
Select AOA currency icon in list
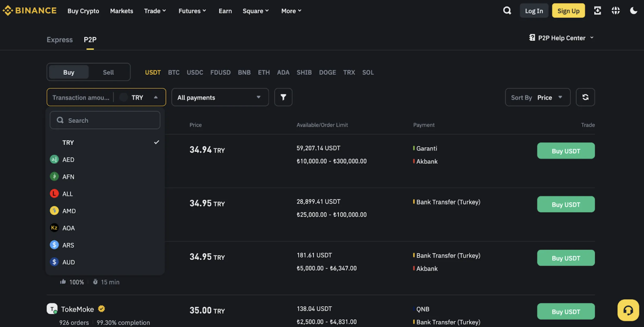pos(54,228)
